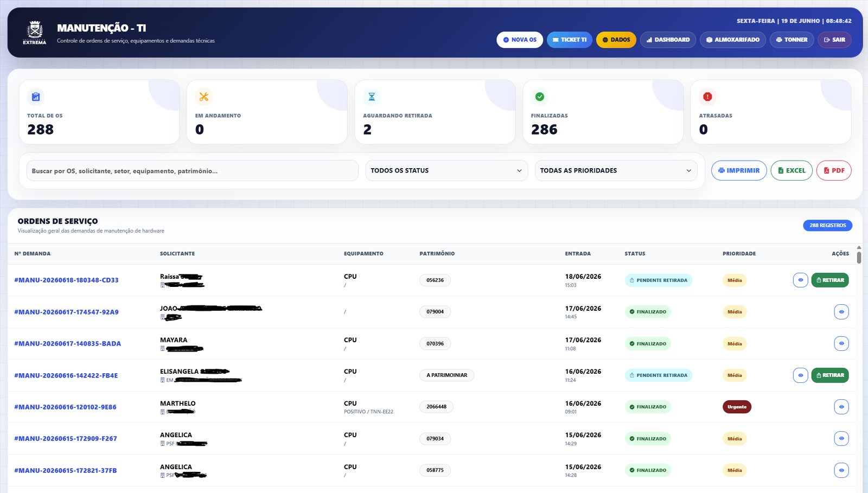The height and width of the screenshot is (493, 868).
Task: Click the Urgente priority badge
Action: coord(737,407)
